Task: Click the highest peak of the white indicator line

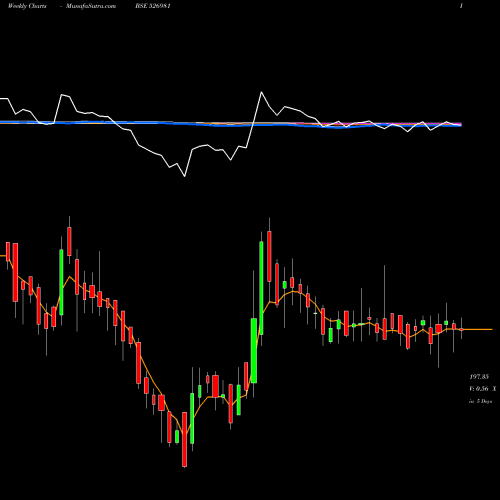Action: point(261,92)
